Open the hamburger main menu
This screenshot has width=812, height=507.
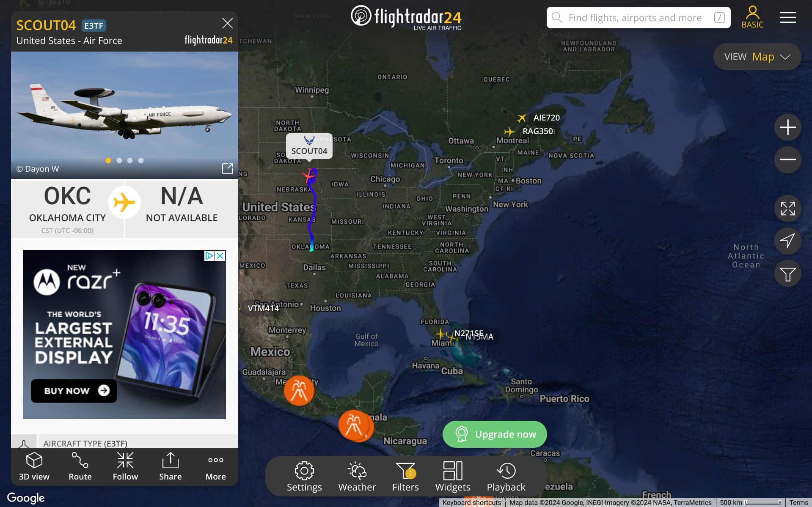[787, 17]
